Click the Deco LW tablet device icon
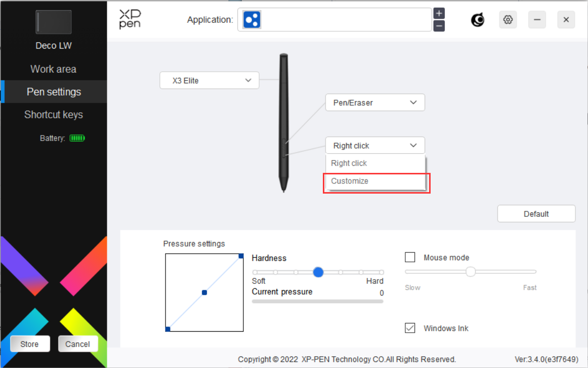The height and width of the screenshot is (368, 588). point(53,22)
